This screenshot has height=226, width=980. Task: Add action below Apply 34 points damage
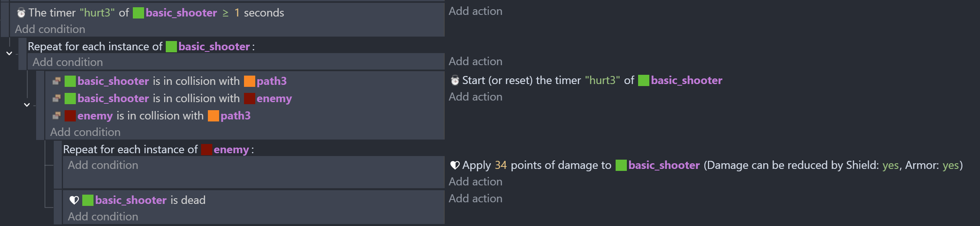pos(476,182)
